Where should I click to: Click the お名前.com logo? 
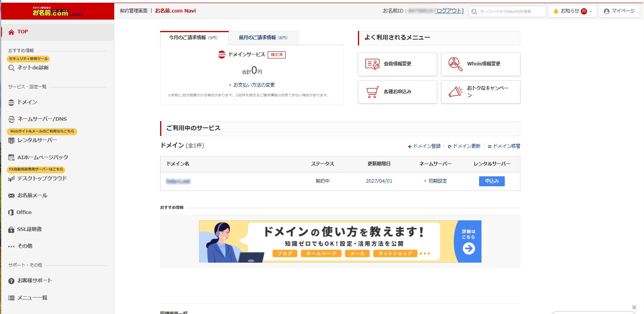coord(57,12)
